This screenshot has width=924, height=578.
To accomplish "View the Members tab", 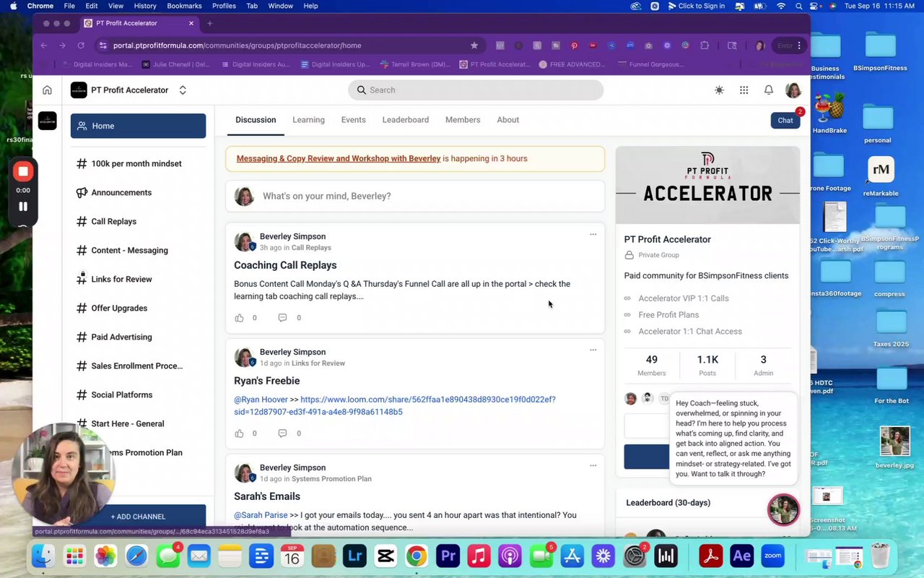I will pos(463,120).
